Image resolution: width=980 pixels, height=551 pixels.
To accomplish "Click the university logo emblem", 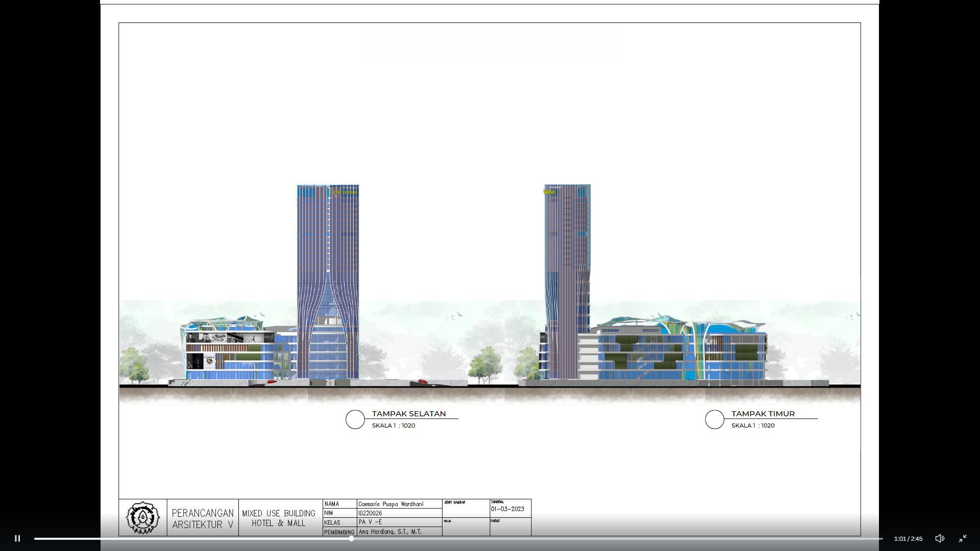I will click(x=143, y=518).
